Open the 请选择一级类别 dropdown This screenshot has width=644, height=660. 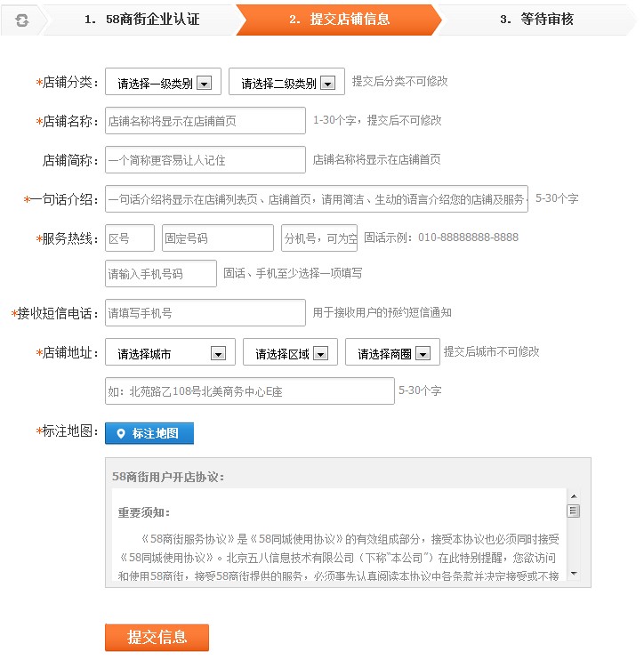[x=163, y=83]
